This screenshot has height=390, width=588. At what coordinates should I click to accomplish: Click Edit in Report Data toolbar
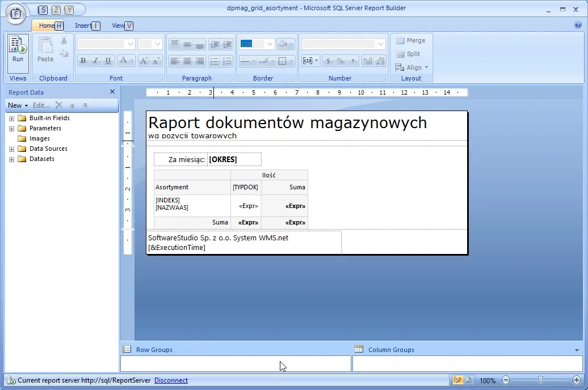(x=41, y=105)
